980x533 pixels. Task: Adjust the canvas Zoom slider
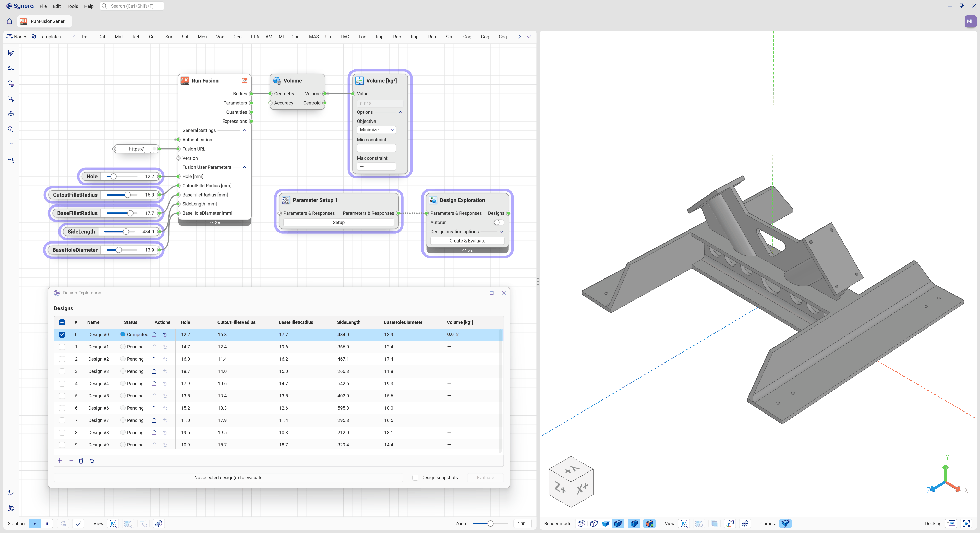[x=490, y=524]
